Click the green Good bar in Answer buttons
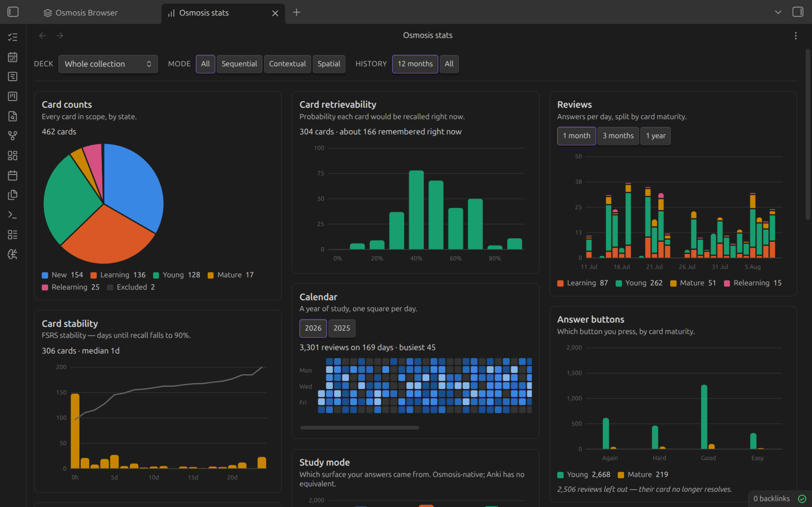This screenshot has width=812, height=507. 704,417
